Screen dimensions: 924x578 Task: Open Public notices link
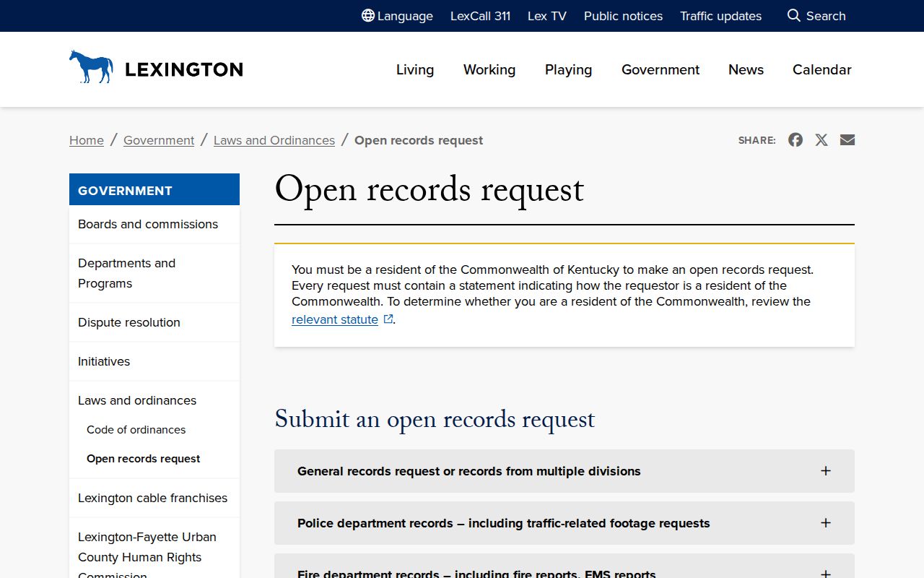pyautogui.click(x=623, y=16)
